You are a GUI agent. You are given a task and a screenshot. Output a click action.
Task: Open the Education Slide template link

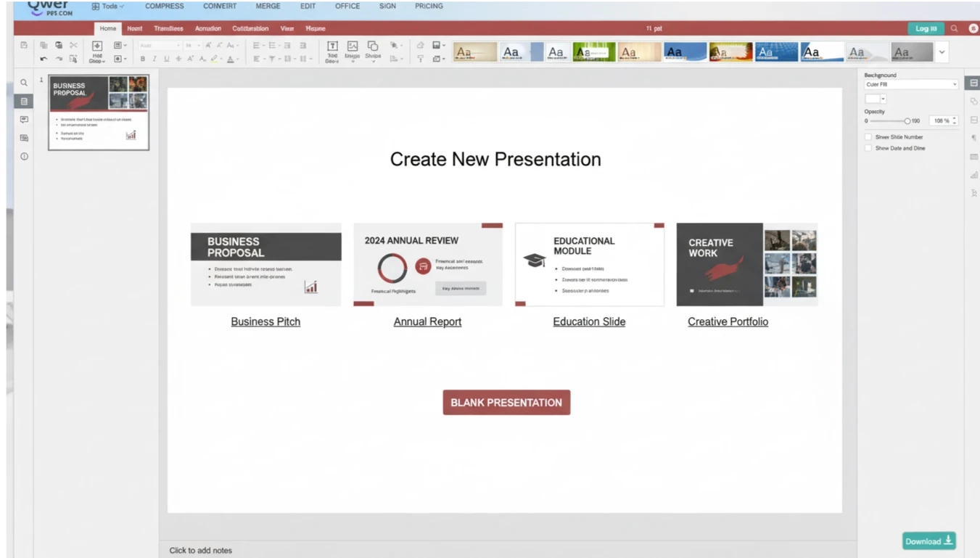pos(589,321)
